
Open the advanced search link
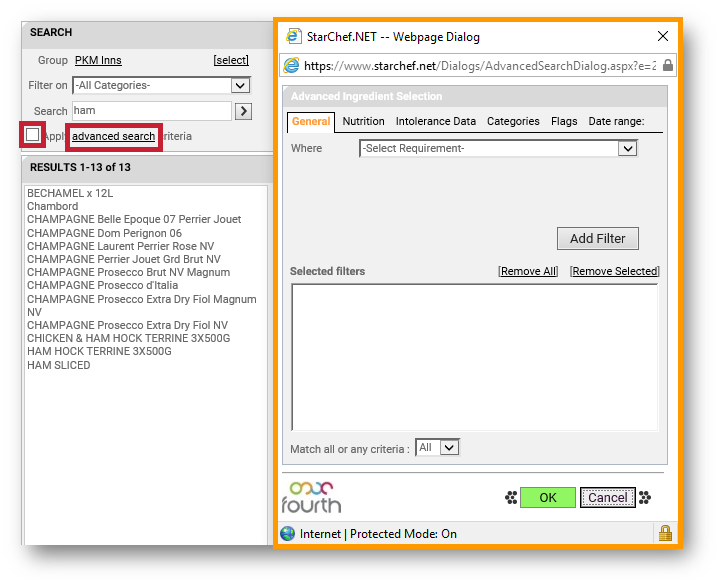pyautogui.click(x=114, y=136)
